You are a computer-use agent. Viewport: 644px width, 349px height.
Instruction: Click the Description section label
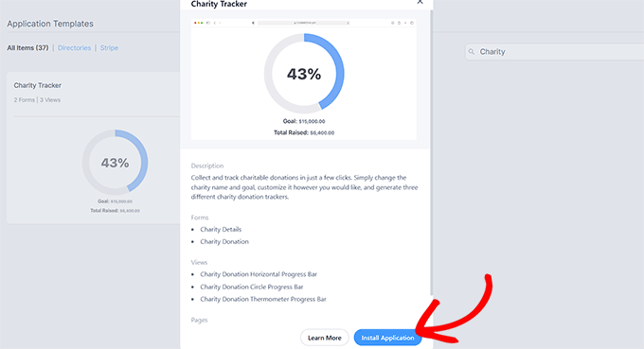coord(207,166)
